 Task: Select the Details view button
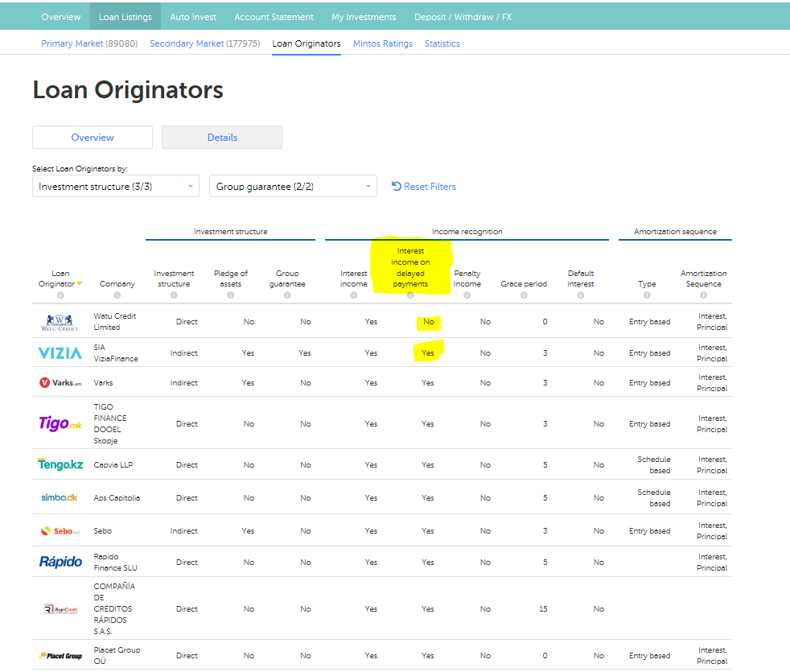(222, 138)
